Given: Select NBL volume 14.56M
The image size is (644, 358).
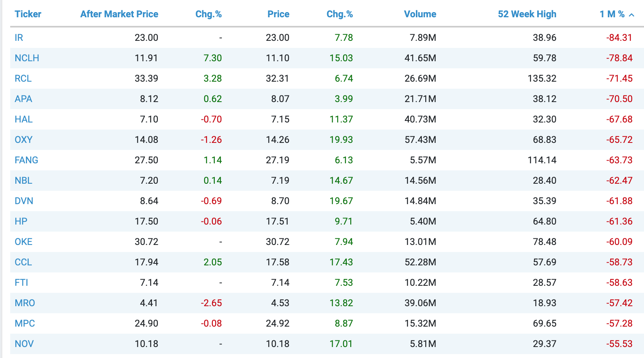Looking at the screenshot, I should click(420, 181).
